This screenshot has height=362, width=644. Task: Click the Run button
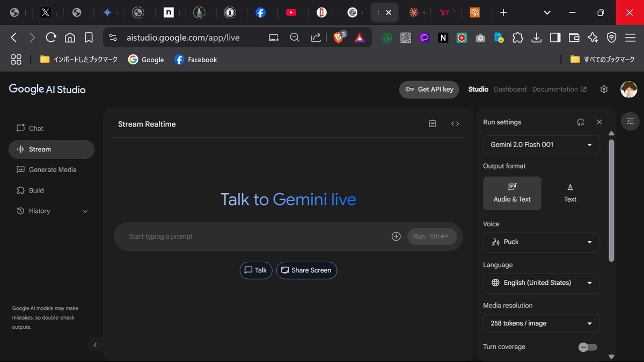coord(432,237)
